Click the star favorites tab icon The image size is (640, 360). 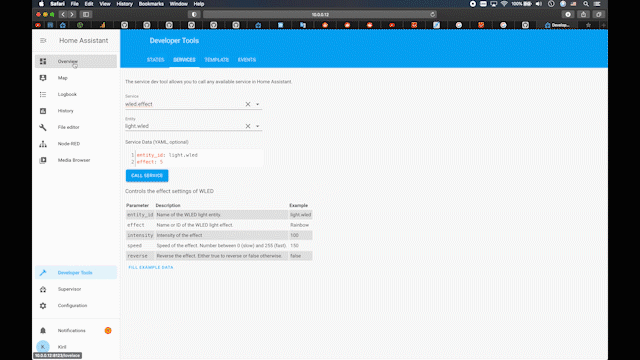pos(588,25)
